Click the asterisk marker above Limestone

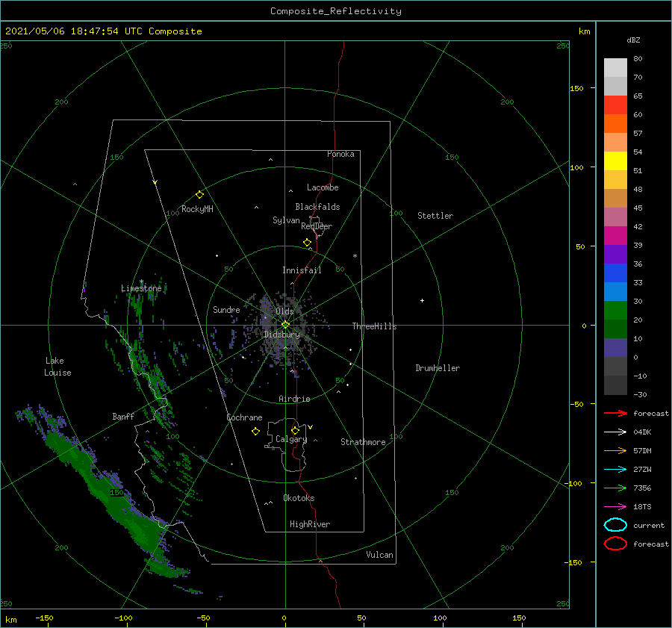click(x=141, y=282)
